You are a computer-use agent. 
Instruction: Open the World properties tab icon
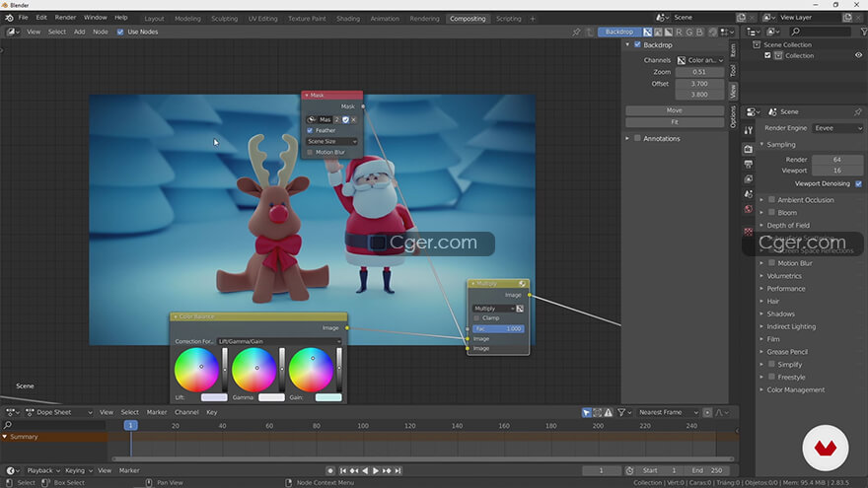(749, 209)
